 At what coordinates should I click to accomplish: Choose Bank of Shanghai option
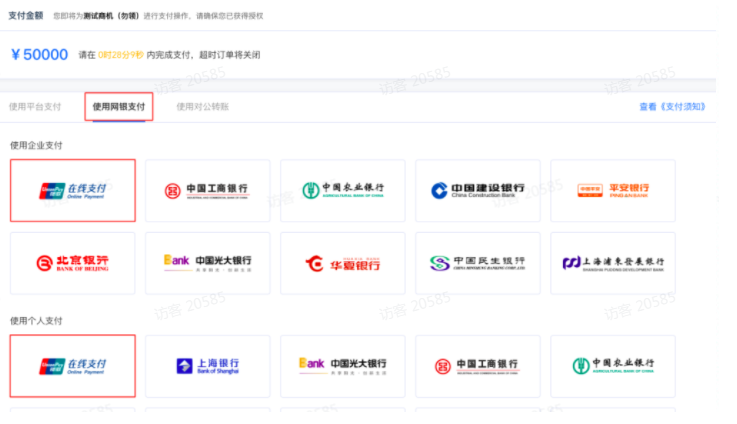208,366
